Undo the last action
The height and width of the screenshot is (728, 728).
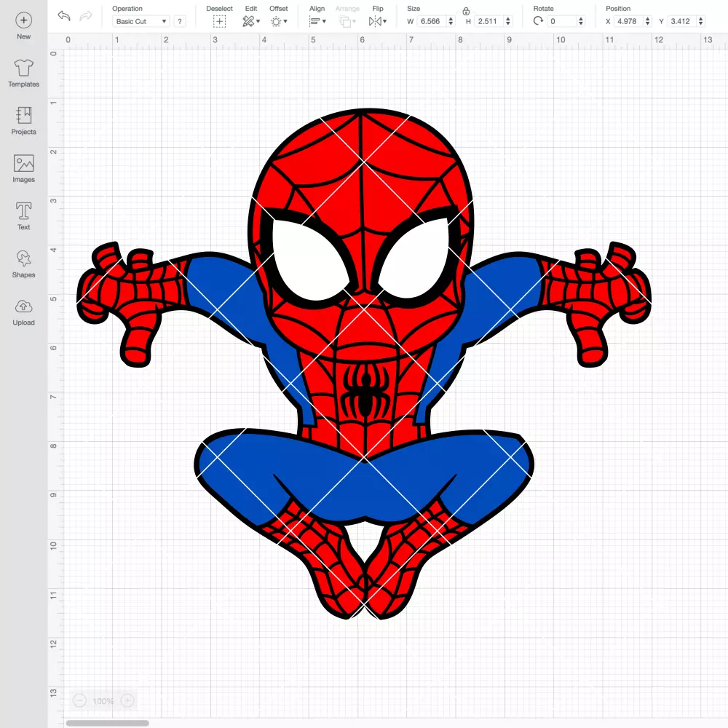tap(64, 16)
